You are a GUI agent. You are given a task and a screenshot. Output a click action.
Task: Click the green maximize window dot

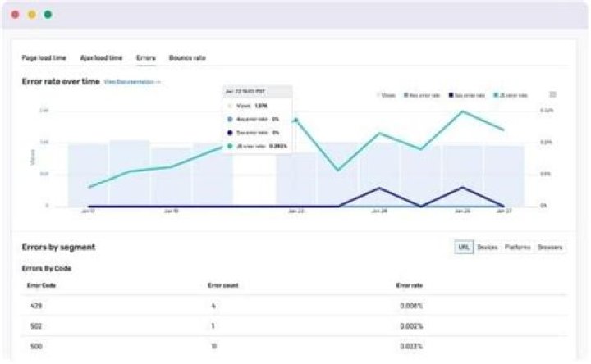click(48, 15)
